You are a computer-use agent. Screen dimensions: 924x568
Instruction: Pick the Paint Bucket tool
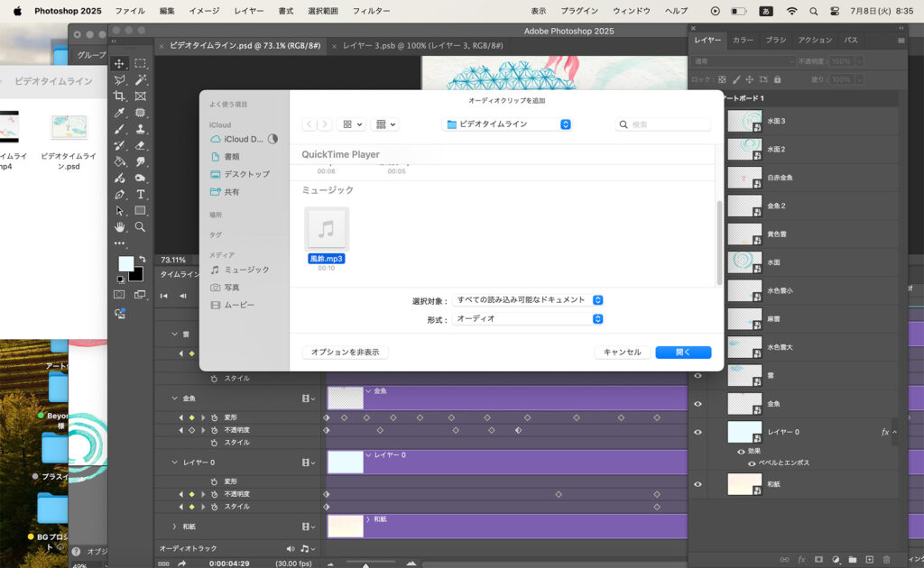pos(120,161)
